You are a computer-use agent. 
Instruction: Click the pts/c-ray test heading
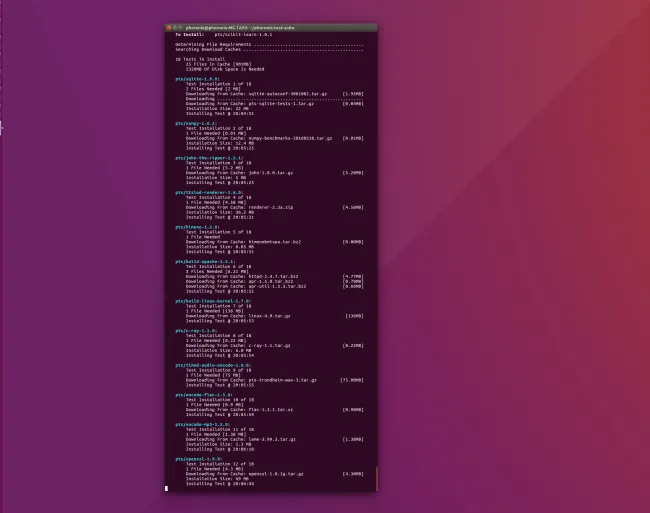pos(196,331)
